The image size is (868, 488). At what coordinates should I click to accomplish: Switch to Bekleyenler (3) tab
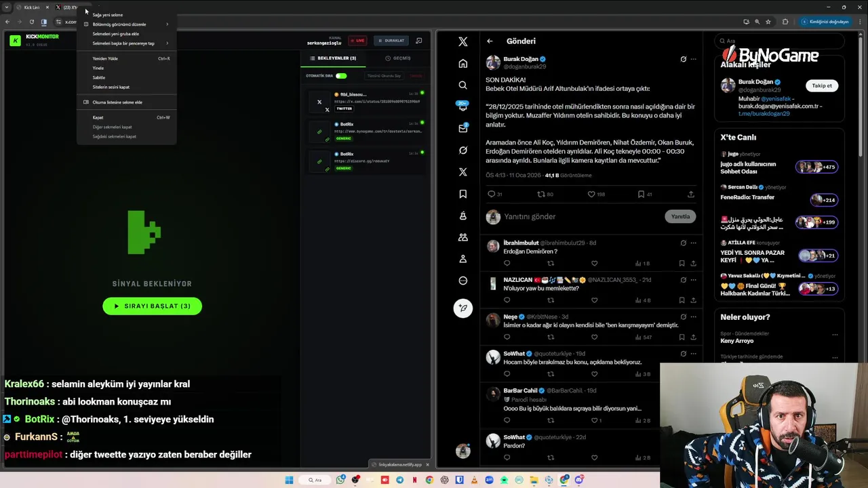333,58
